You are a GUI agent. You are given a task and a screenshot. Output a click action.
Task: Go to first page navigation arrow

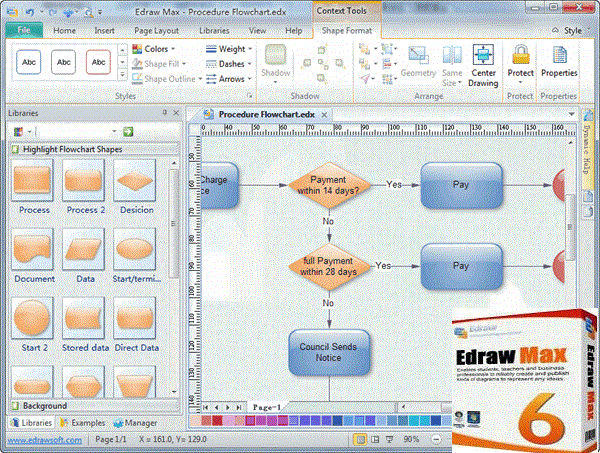click(x=206, y=407)
